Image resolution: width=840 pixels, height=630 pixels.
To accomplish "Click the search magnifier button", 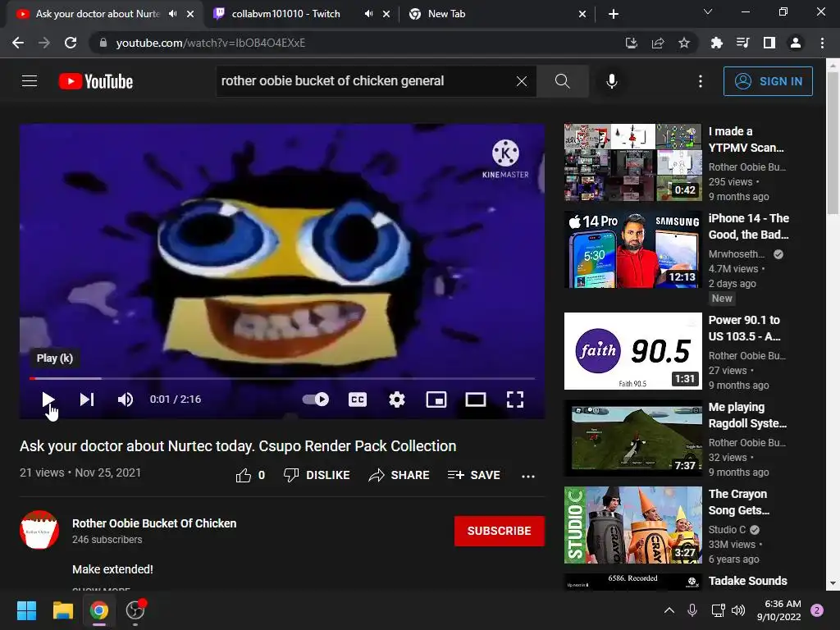I will click(x=563, y=81).
